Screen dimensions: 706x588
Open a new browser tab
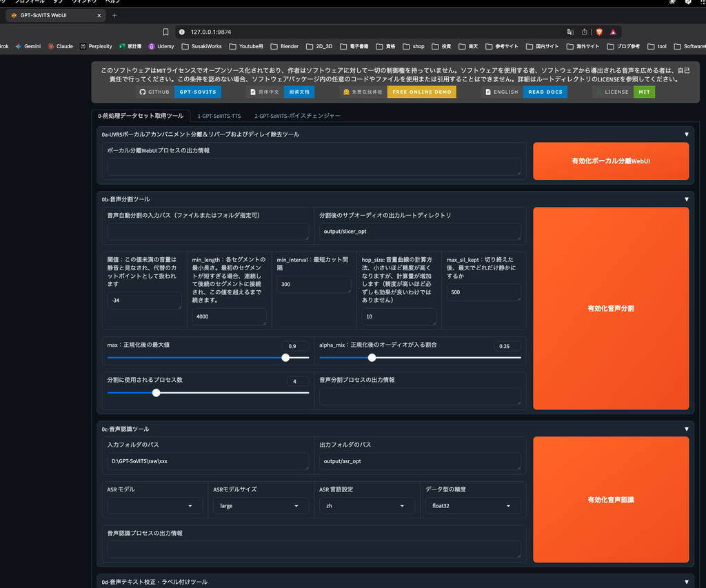tap(114, 15)
